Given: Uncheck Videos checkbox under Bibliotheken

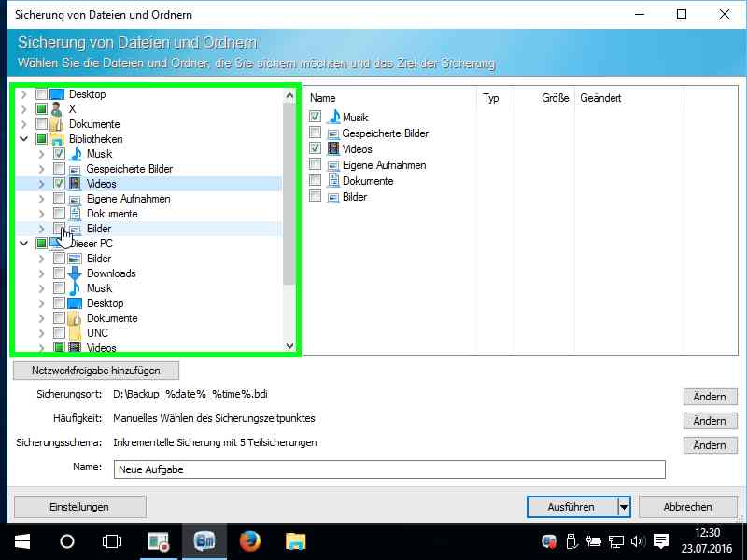Looking at the screenshot, I should tap(59, 184).
